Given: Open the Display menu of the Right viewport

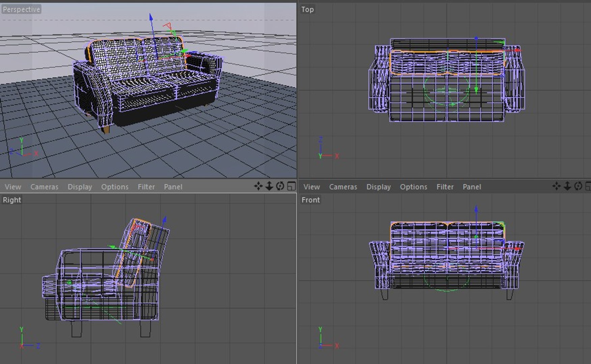Looking at the screenshot, I should [x=80, y=187].
